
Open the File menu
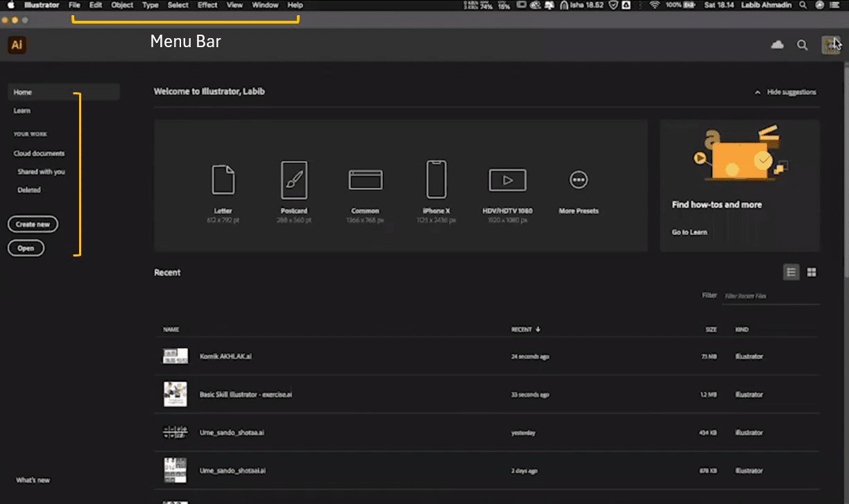point(74,5)
